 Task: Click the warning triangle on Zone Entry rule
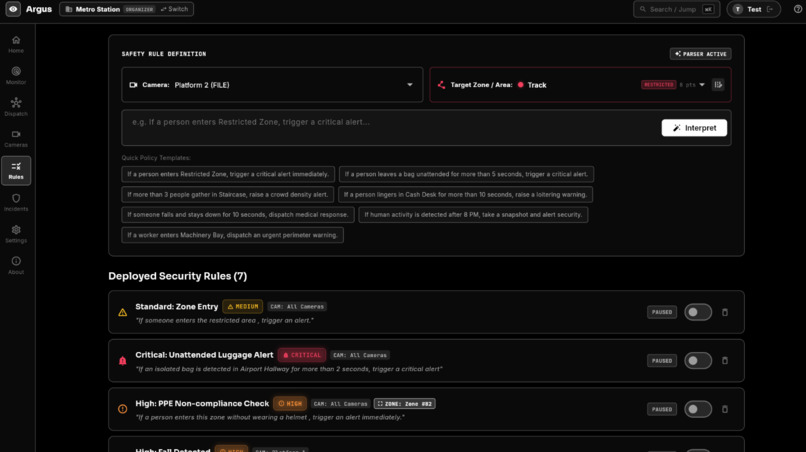pos(122,312)
